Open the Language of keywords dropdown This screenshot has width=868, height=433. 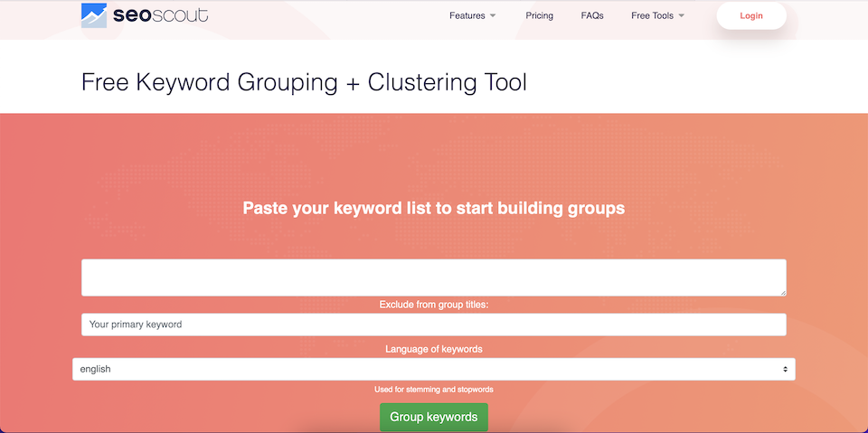pyautogui.click(x=433, y=369)
